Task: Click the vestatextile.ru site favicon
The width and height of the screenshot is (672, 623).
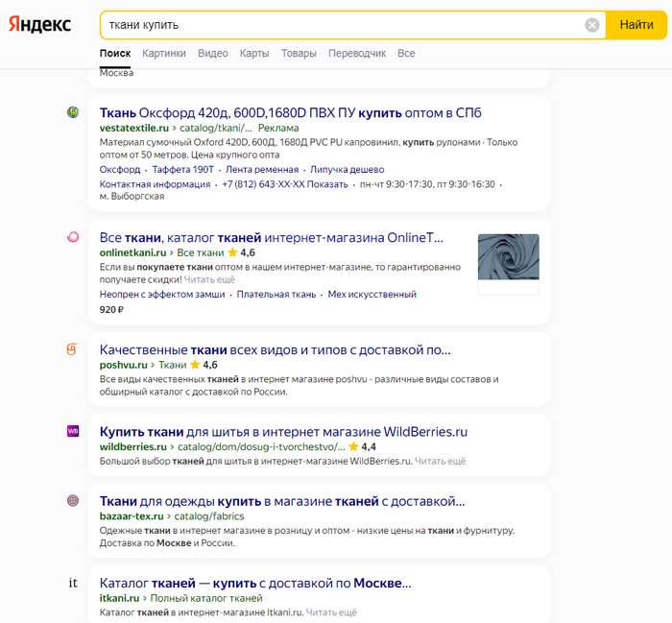Action: coord(73,113)
